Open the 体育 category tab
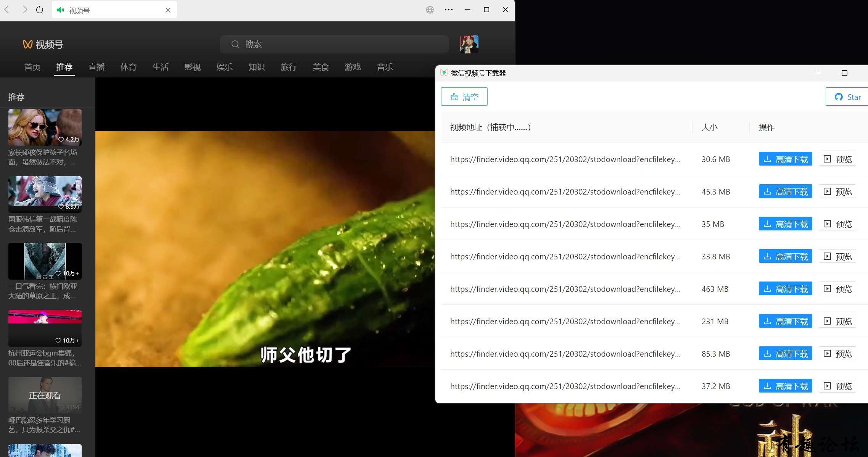The height and width of the screenshot is (457, 868). 129,67
